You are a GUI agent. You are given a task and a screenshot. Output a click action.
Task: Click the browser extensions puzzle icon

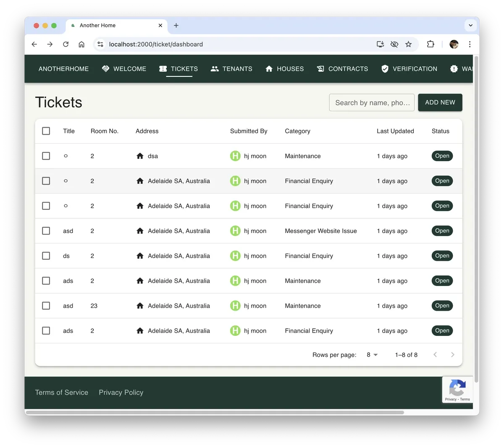(x=430, y=44)
